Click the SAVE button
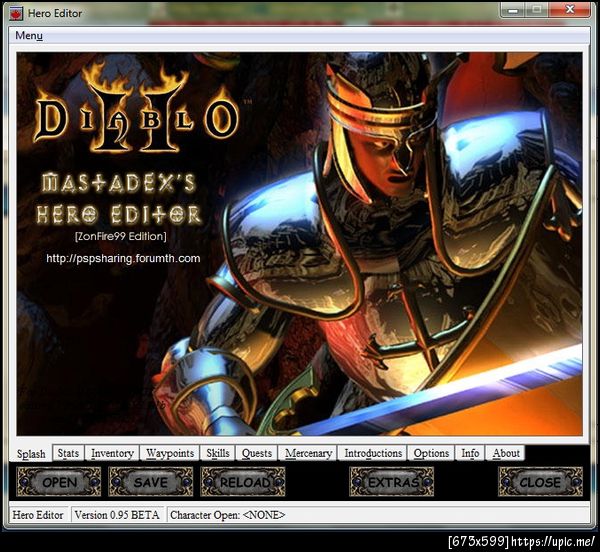Screen dimensions: 600x552 click(151, 482)
